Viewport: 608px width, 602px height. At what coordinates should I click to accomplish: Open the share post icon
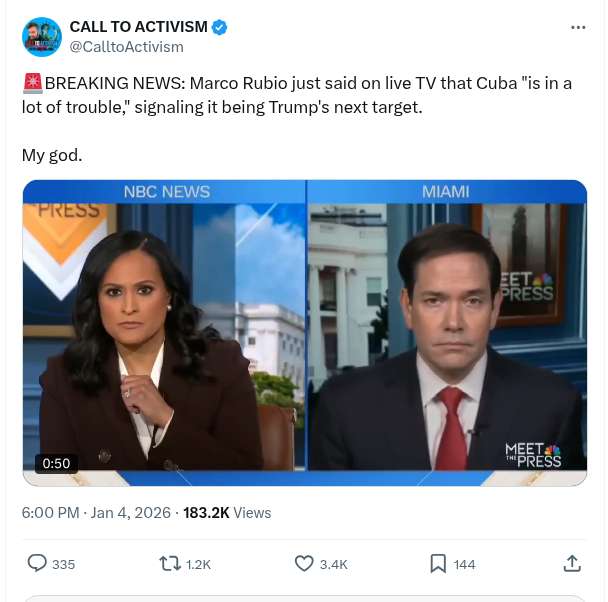click(x=572, y=564)
